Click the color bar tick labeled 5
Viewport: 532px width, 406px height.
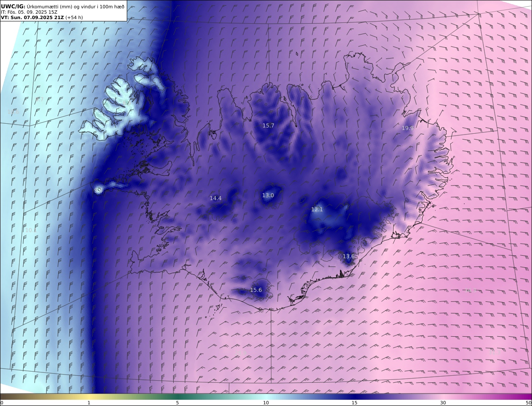[177, 403]
